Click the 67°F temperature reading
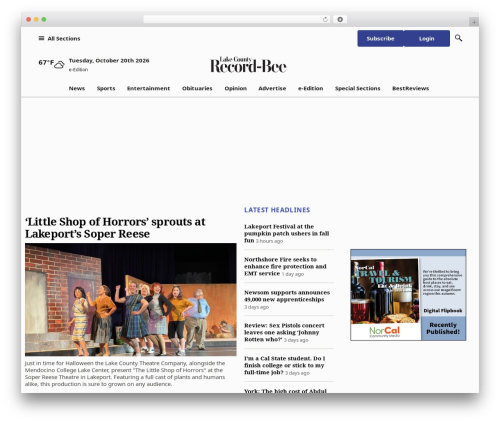This screenshot has width=500, height=423. 46,63
